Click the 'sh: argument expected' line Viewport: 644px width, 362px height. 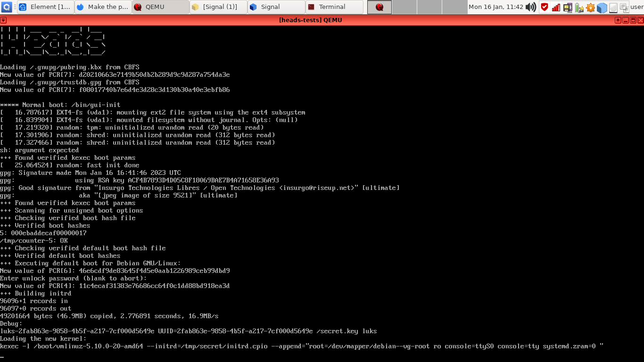(x=40, y=150)
